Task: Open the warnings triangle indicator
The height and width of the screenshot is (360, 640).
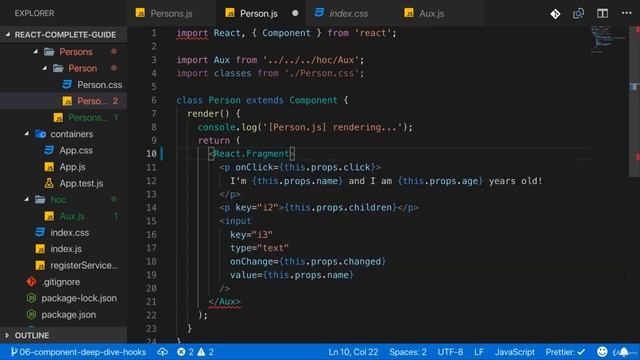Action: coord(206,352)
